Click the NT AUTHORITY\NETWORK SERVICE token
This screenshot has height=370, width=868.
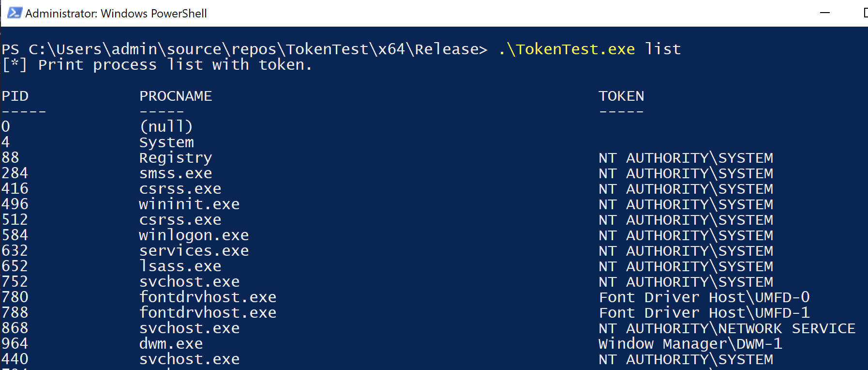(727, 328)
